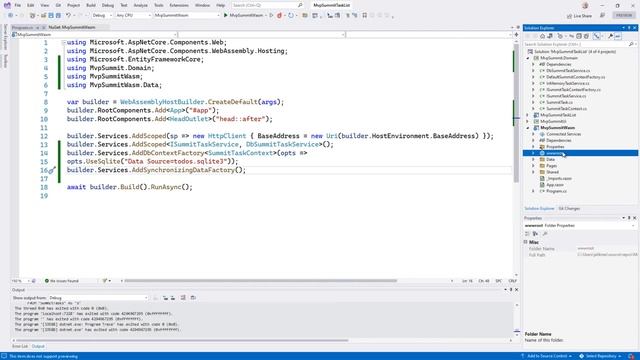Image resolution: width=640 pixels, height=360 pixels.
Task: Open the Debug menu
Action: click(x=108, y=5)
